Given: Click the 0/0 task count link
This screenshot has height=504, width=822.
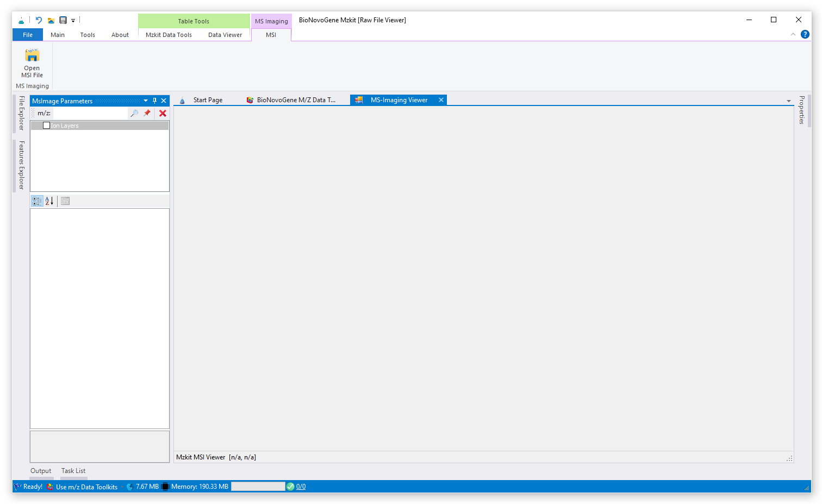Looking at the screenshot, I should pos(301,487).
